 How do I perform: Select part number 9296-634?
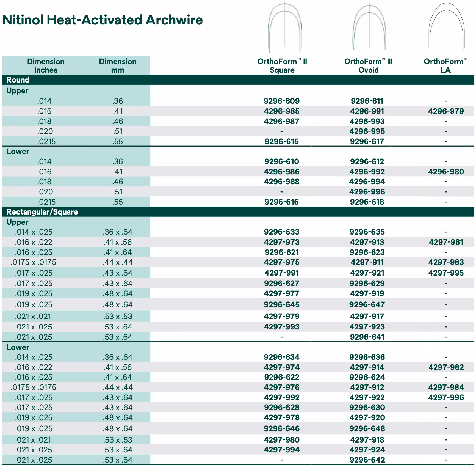[x=282, y=357]
